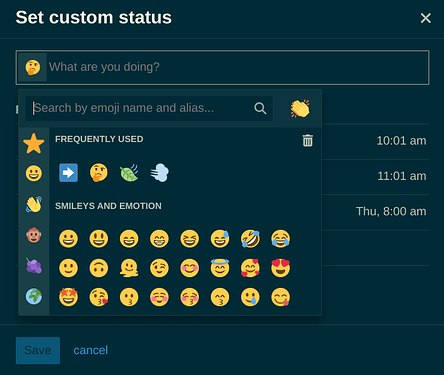Choose the leaf fluttering in wind emoji
This screenshot has width=444, height=375.
[129, 173]
